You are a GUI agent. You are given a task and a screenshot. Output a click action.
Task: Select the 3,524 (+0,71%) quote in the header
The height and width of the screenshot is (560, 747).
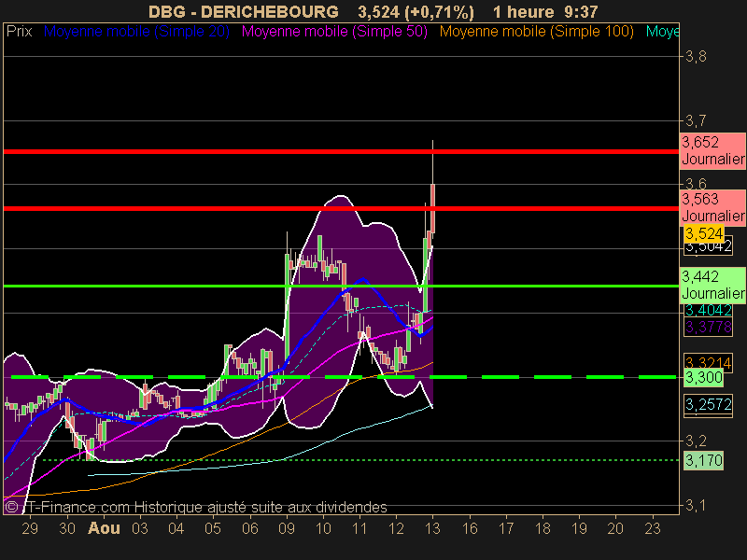[x=416, y=11]
